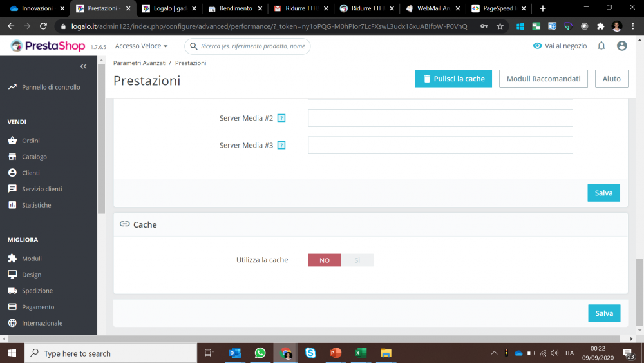Screen dimensions: 644x363
Task: Collapse the sidebar with double-chevron icon
Action: [83, 66]
